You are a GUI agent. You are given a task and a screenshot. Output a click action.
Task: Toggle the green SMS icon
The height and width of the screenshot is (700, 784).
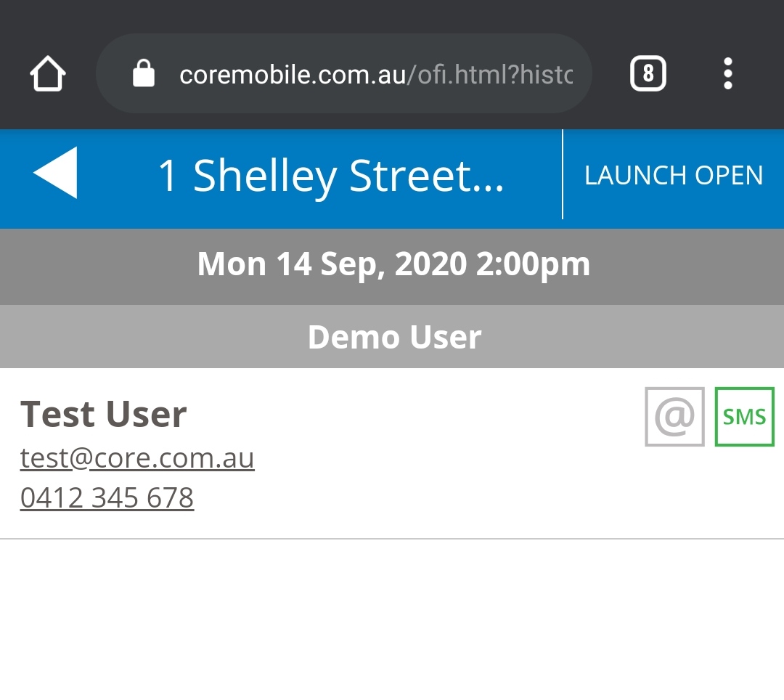coord(744,417)
